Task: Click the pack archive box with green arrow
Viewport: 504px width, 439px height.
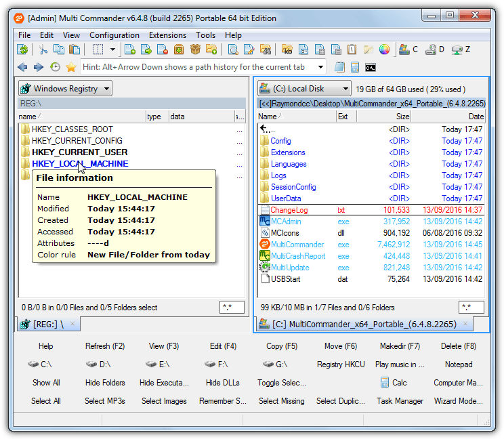Action: point(179,50)
